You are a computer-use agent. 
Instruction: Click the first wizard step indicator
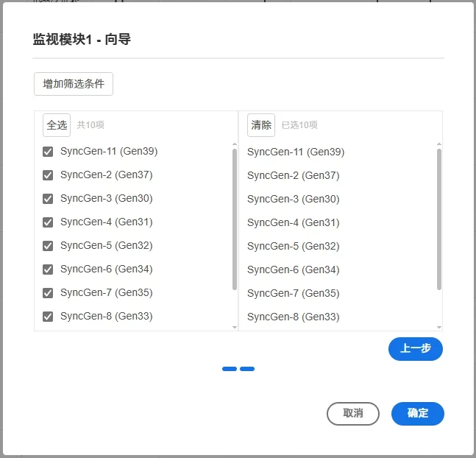230,369
